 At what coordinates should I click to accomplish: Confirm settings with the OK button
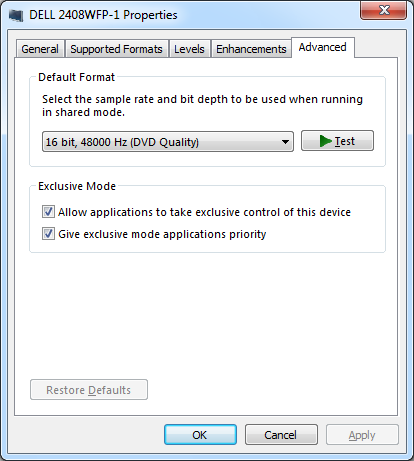point(200,435)
